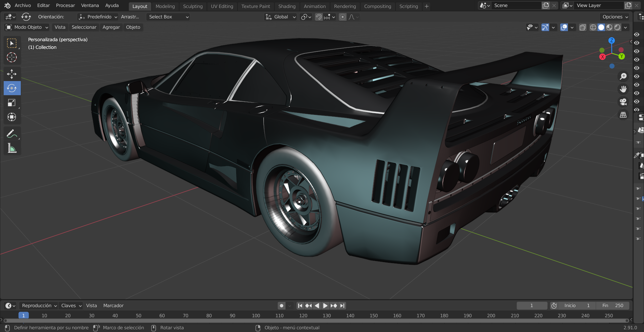Click frame 100 on the timeline ruler
644x332 pixels.
[x=256, y=316]
